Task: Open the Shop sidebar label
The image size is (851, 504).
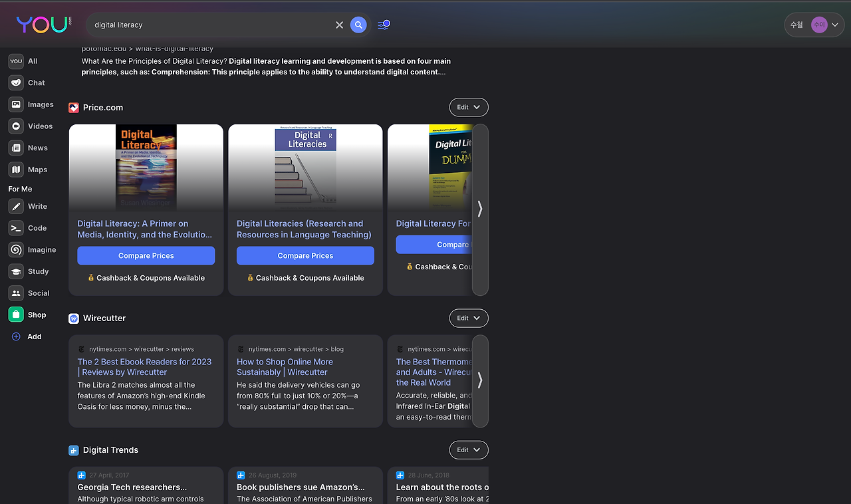Action: pyautogui.click(x=37, y=315)
